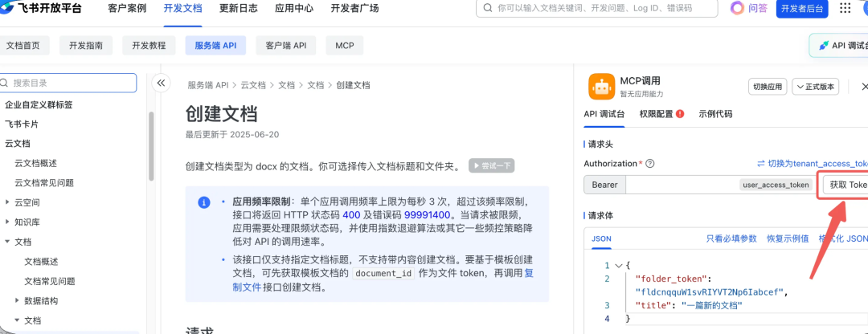Click the HTTP status code 400 link
This screenshot has width=868, height=334.
(x=351, y=214)
